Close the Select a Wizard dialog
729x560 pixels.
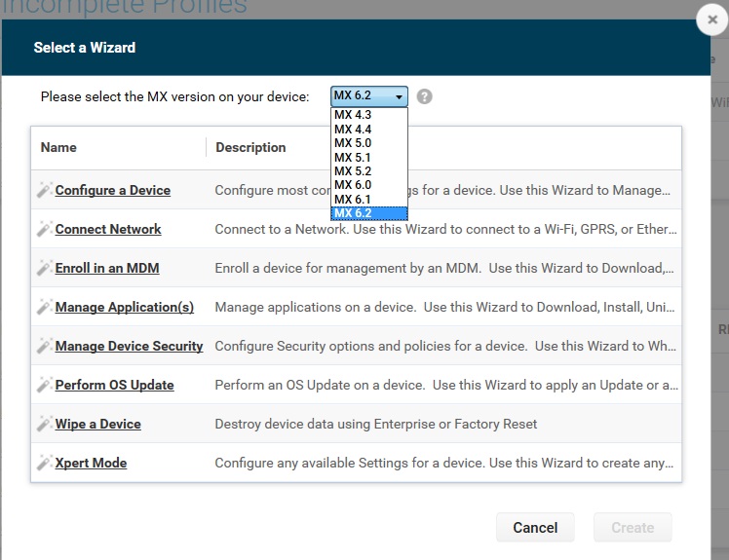pyautogui.click(x=712, y=20)
